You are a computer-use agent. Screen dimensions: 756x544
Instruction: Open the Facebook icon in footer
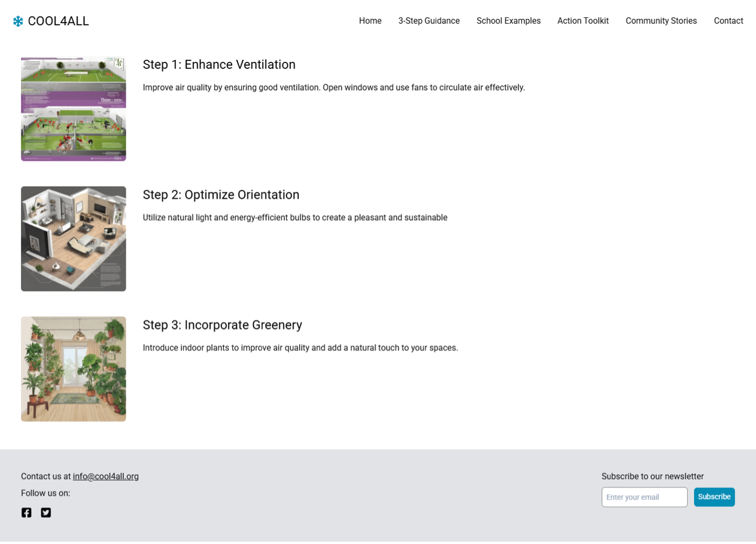click(x=26, y=512)
